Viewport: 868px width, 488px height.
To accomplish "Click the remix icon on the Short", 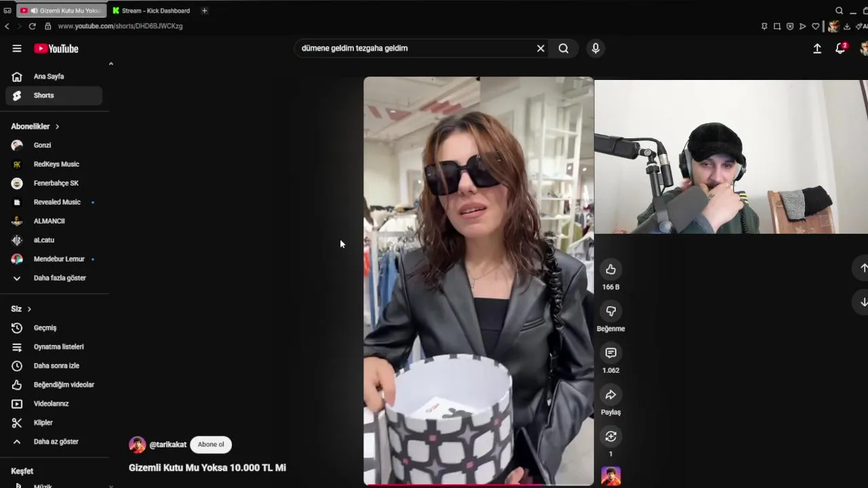I will [611, 436].
